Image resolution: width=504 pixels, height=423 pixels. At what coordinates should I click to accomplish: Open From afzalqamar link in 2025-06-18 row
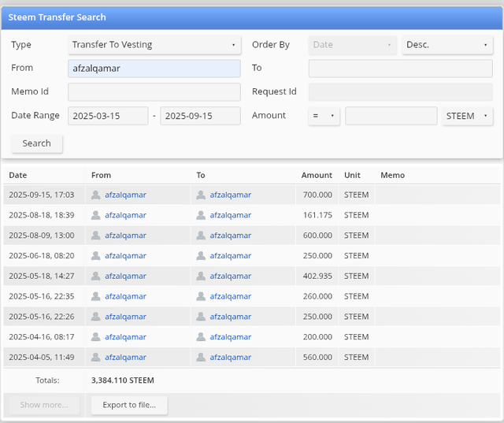(125, 255)
